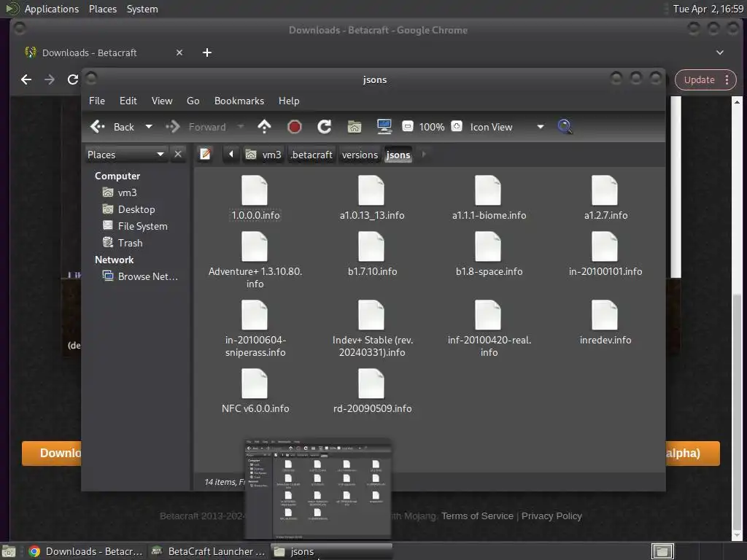Toggle the text location entry pencil icon
The image size is (747, 560).
205,155
